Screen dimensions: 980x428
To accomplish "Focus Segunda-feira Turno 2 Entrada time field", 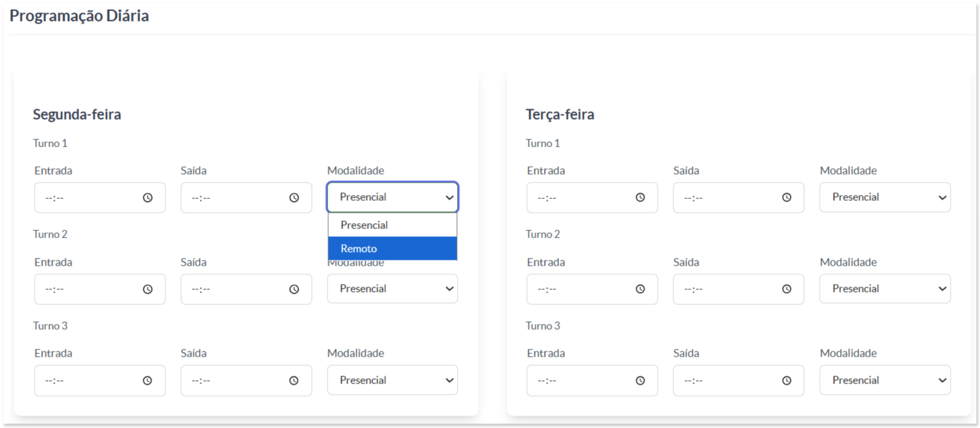I will tap(100, 289).
